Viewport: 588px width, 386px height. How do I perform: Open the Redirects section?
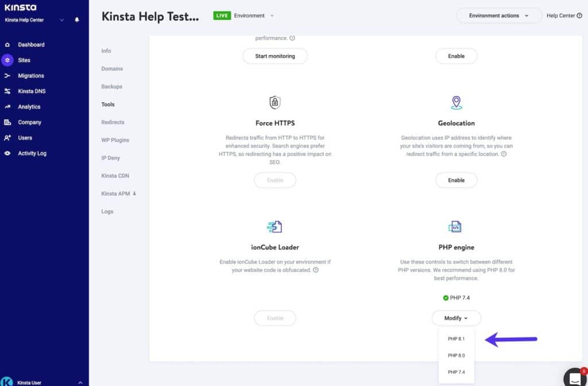point(113,122)
